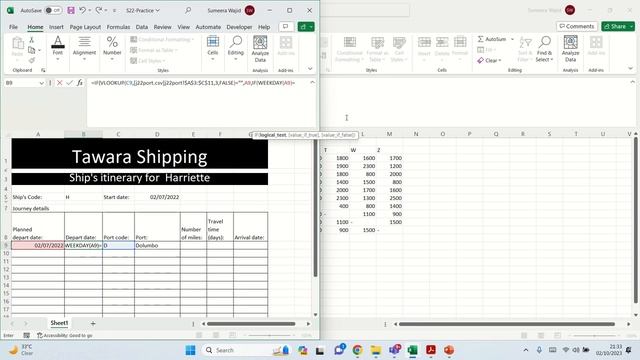Click the green share button in the left window
This screenshot has height=360, width=640.
tap(306, 27)
